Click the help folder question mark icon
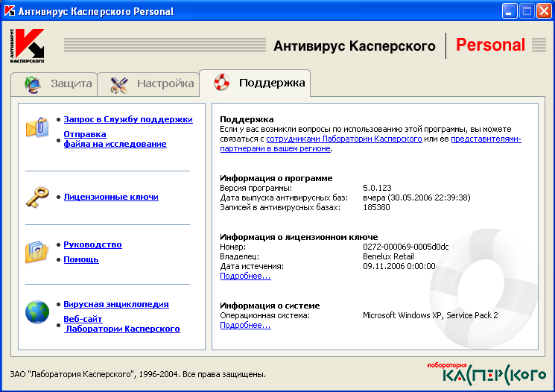Image resolution: width=555 pixels, height=392 pixels. 37,252
